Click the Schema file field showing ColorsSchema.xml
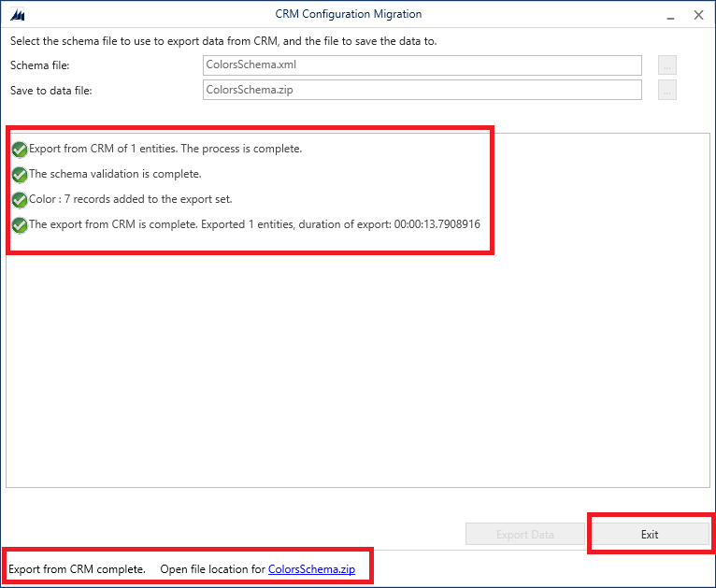 coord(422,65)
